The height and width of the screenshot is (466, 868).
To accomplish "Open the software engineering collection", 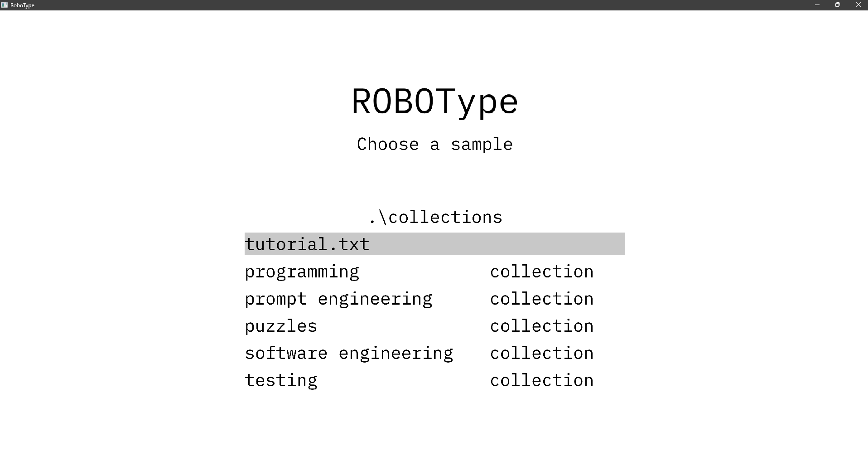I will [349, 353].
